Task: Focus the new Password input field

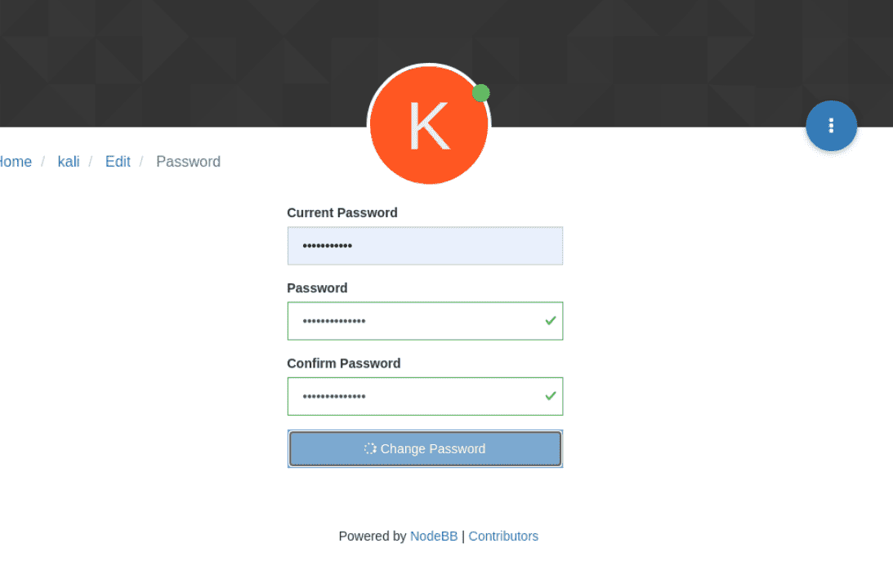Action: (x=425, y=320)
